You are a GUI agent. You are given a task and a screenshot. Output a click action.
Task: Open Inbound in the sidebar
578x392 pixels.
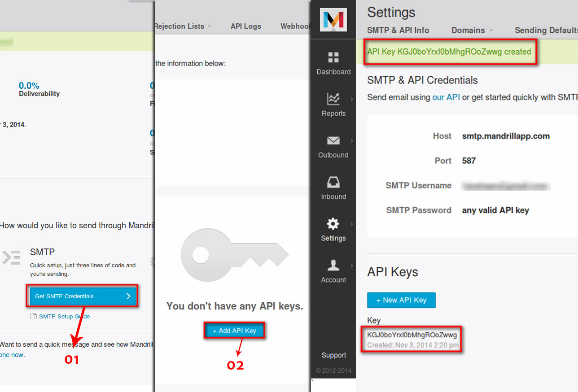(333, 188)
